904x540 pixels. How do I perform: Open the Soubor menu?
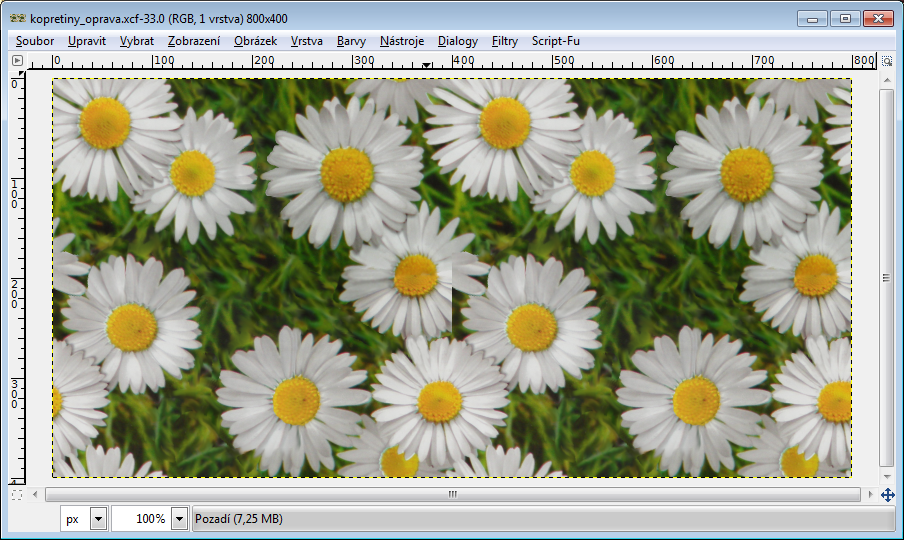tap(35, 41)
